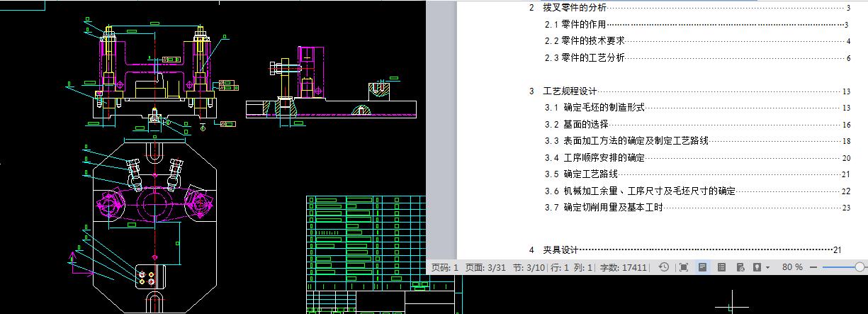The height and width of the screenshot is (314, 868).
Task: Click the 页面: 3/31 status entry
Action: (x=485, y=267)
